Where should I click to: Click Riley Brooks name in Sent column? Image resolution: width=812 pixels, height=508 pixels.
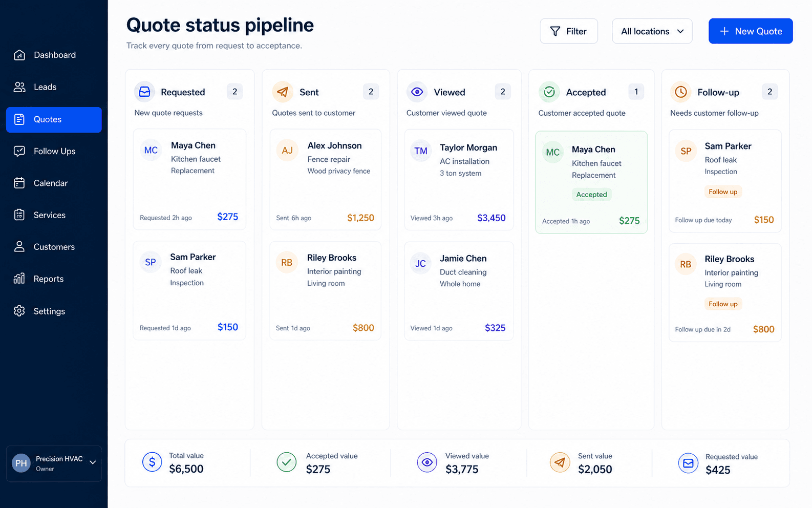pos(332,258)
